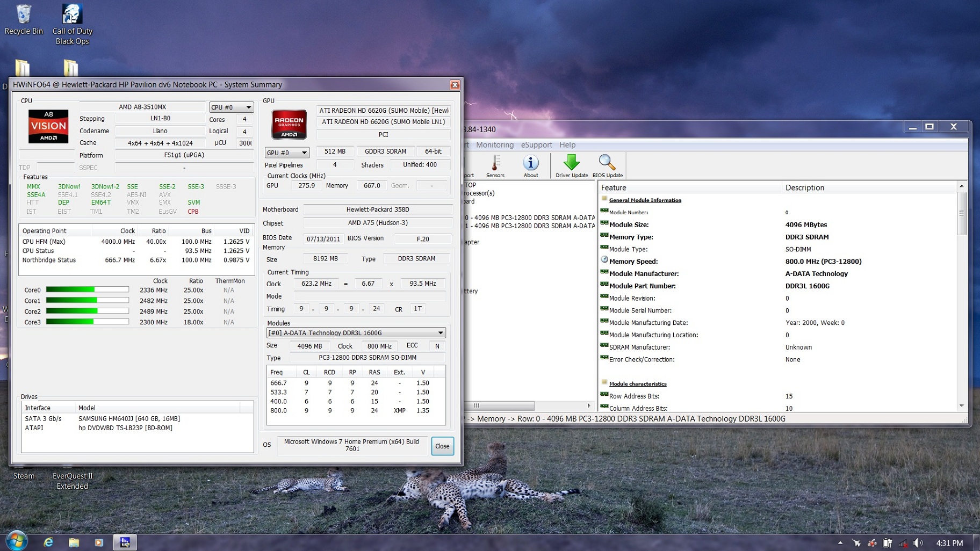Open EverQuest II Extended desktop shortcut

pyautogui.click(x=73, y=481)
